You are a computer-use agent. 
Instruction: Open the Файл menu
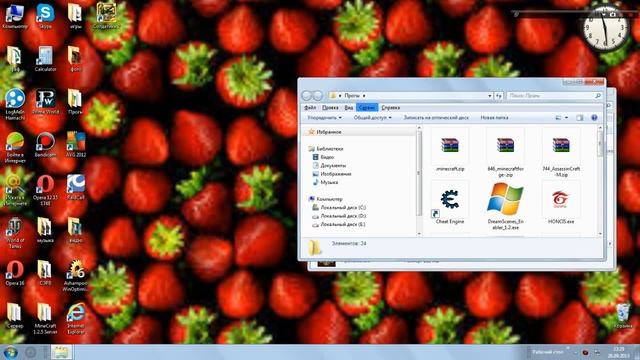[x=310, y=107]
